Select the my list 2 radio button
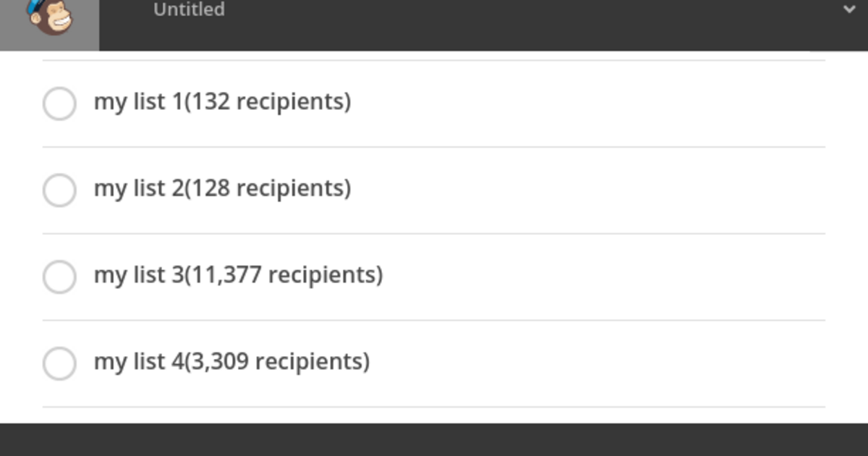The height and width of the screenshot is (456, 868). point(59,190)
